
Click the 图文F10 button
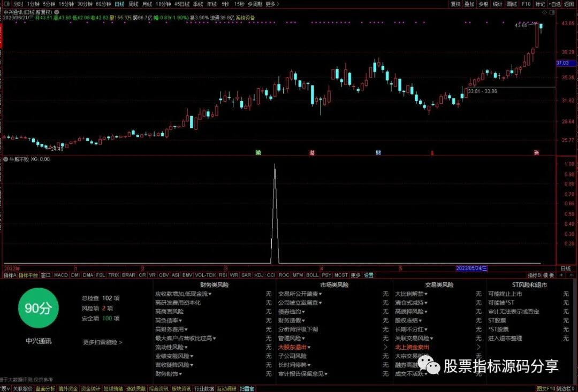click(x=546, y=389)
